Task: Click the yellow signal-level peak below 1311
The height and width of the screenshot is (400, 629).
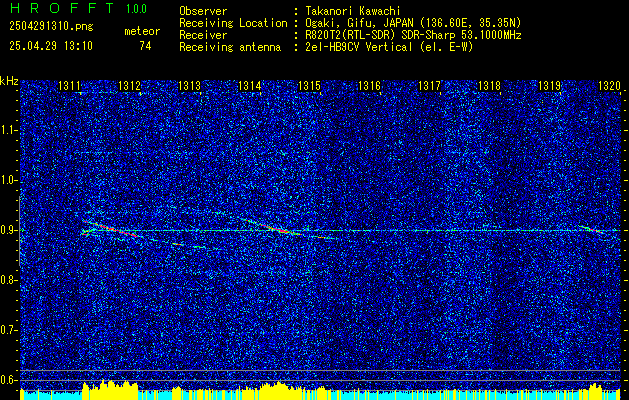Action: pyautogui.click(x=110, y=389)
